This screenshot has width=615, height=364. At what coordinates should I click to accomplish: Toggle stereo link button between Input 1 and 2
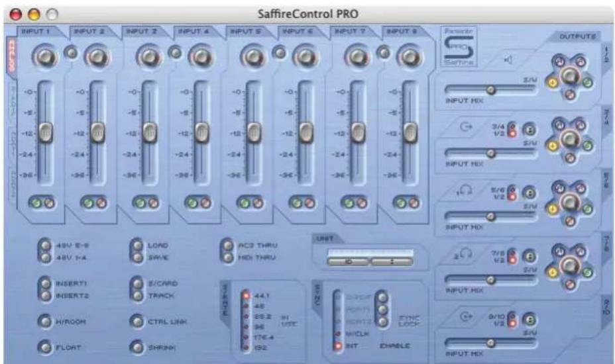(x=71, y=52)
